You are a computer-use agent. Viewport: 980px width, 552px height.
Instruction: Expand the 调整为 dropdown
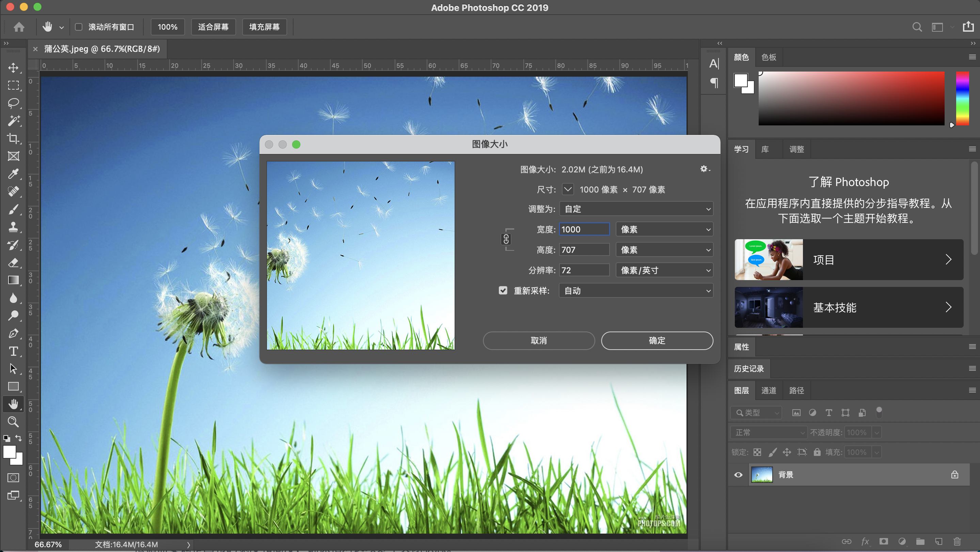tap(636, 209)
